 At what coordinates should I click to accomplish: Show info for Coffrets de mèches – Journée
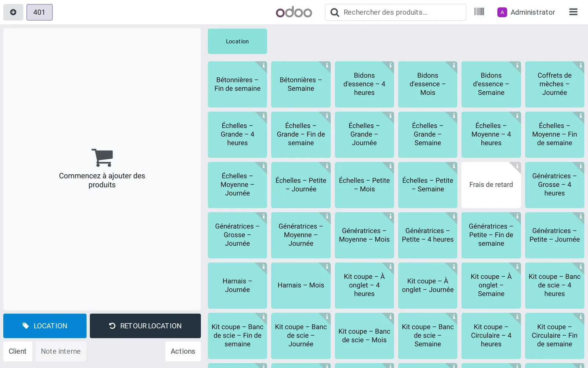581,65
